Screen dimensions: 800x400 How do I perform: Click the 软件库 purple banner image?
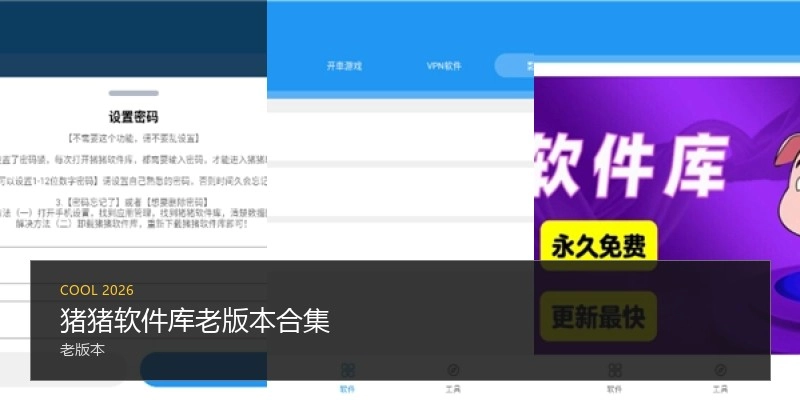pyautogui.click(x=667, y=215)
